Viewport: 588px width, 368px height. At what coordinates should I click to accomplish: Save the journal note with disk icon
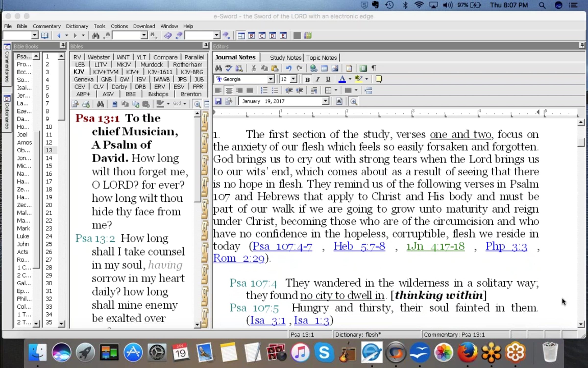coord(218,101)
